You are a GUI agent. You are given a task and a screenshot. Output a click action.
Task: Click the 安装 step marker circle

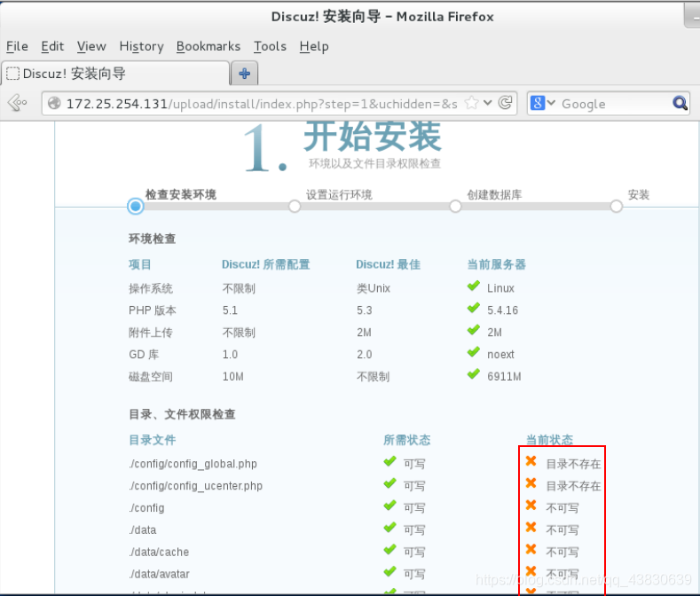click(617, 207)
